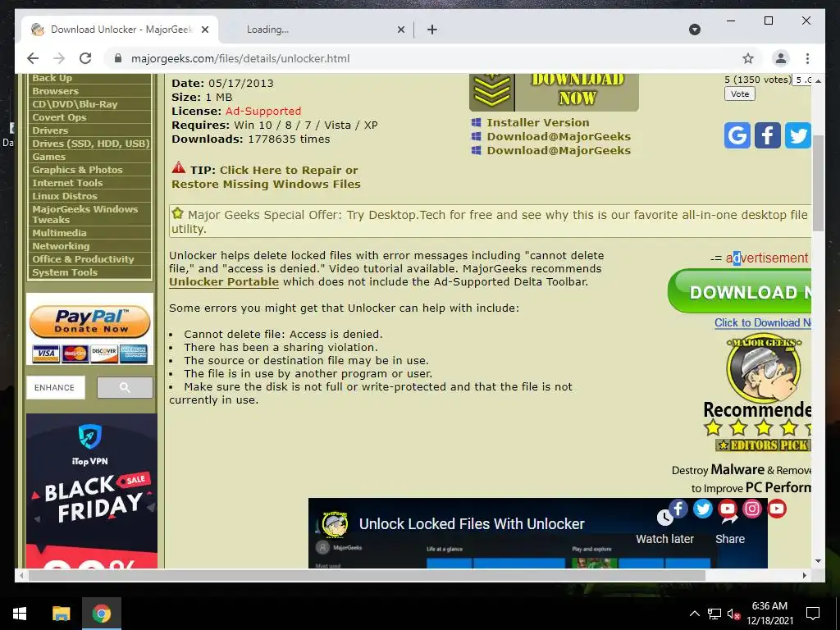
Task: Click the Chrome taskbar icon
Action: (x=101, y=614)
